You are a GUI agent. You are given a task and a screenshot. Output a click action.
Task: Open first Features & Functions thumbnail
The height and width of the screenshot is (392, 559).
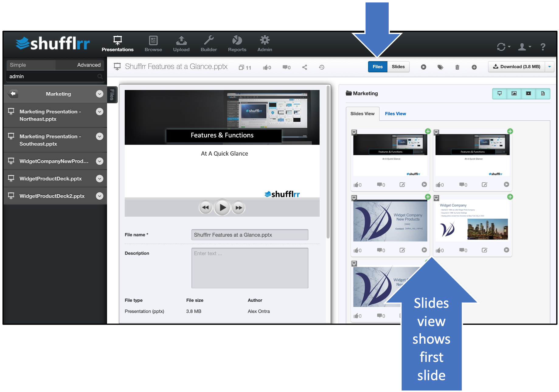point(390,155)
